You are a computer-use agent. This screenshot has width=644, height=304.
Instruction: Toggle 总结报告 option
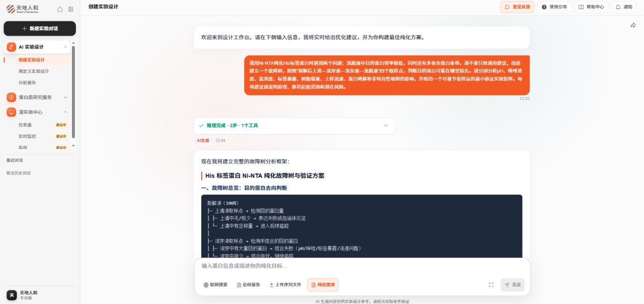pyautogui.click(x=248, y=285)
